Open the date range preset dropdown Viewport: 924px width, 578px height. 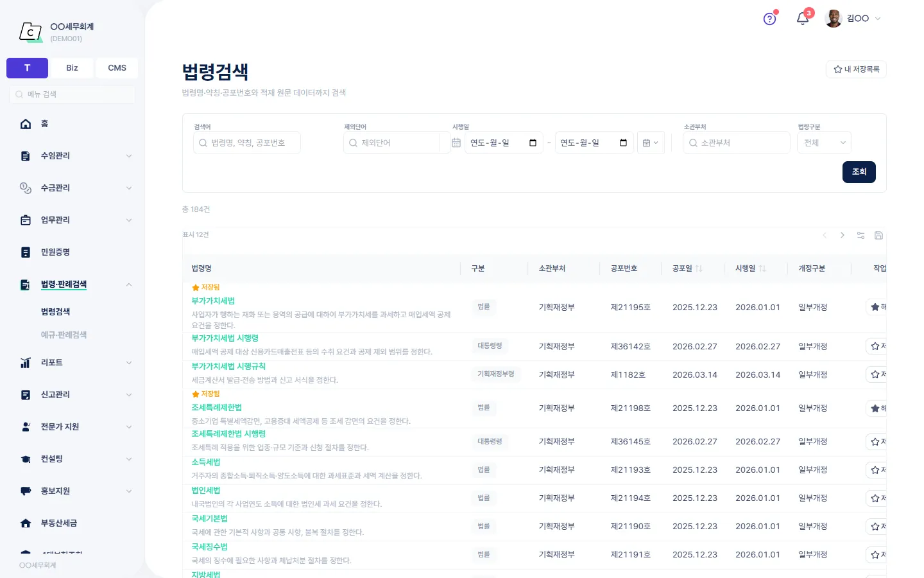651,143
